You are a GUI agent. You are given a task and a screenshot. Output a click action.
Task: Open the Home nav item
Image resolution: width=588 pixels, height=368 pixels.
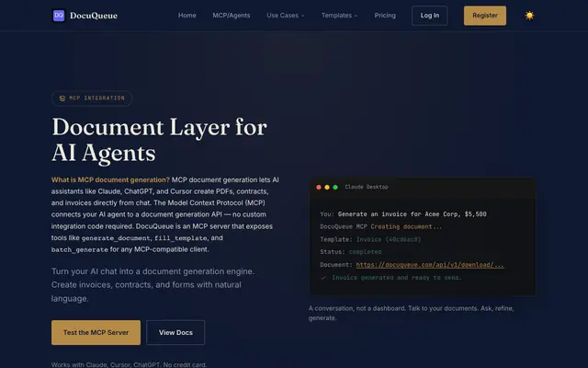pos(187,16)
